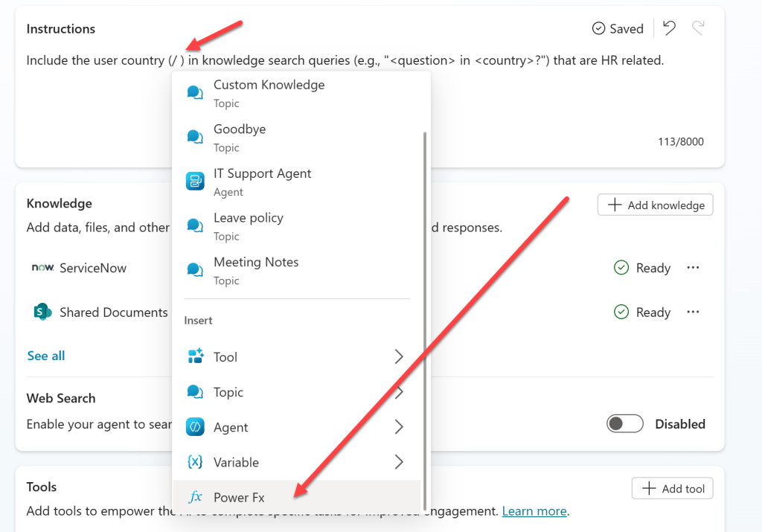Expand the Agent submenu chevron
The width and height of the screenshot is (762, 532).
click(399, 427)
